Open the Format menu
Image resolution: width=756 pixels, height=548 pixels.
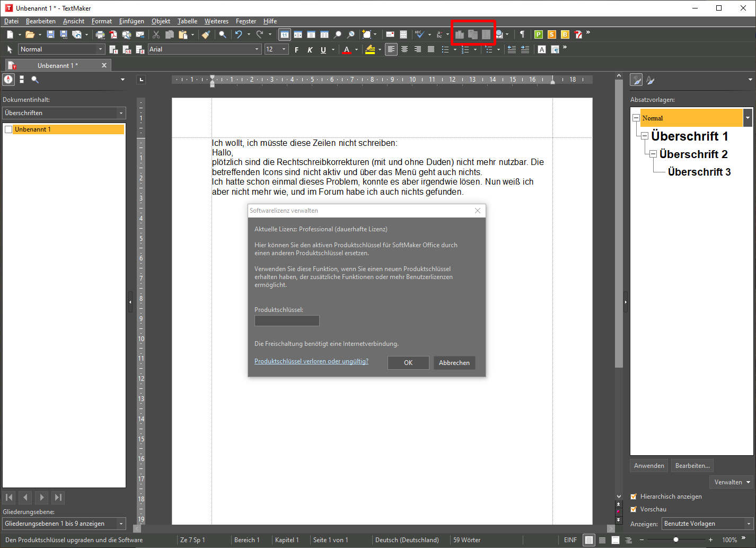pyautogui.click(x=102, y=21)
